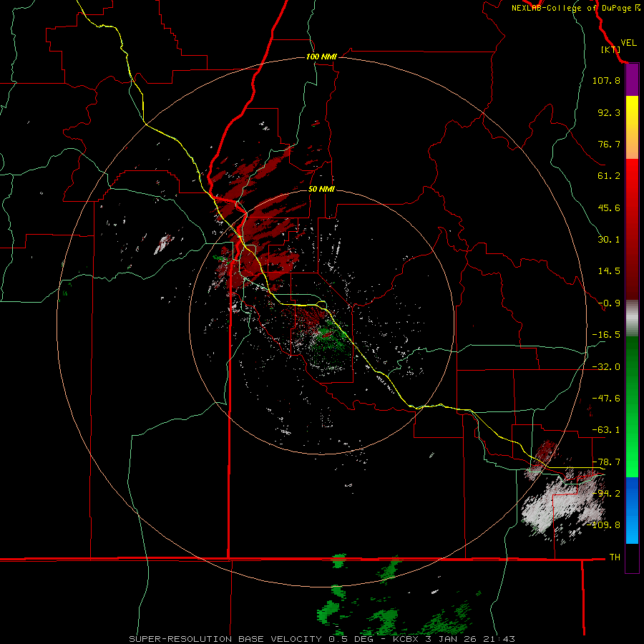The image size is (644, 644).
Task: Click the Super-Resolution Base Velocity caption
Action: [x=321, y=639]
